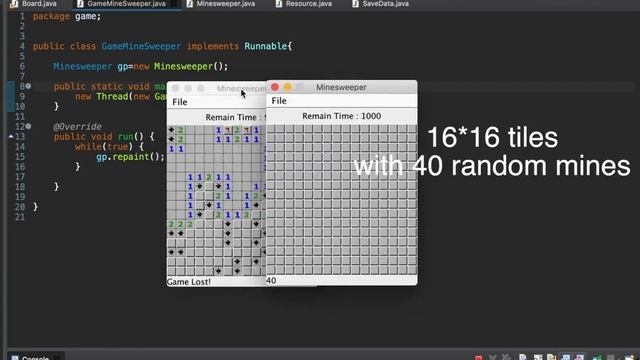Switch to the SaveData.java editor tab
Image resolution: width=640 pixels, height=360 pixels.
coord(385,4)
